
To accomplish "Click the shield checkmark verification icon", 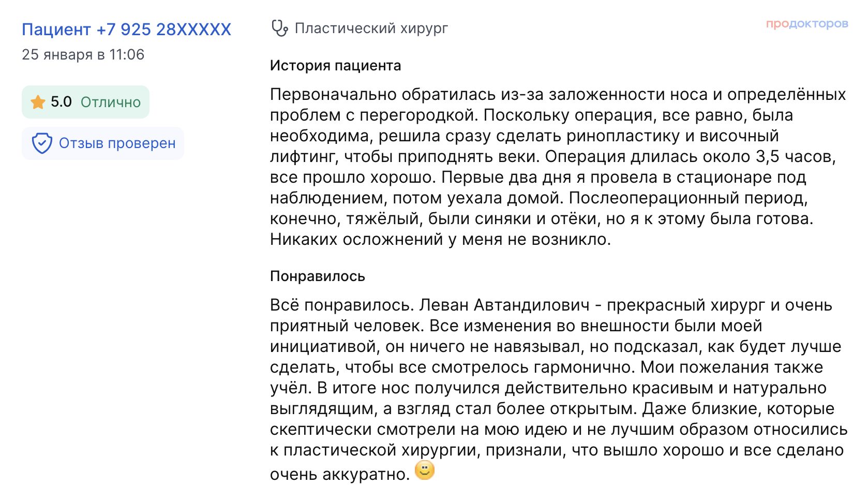I will coord(42,143).
